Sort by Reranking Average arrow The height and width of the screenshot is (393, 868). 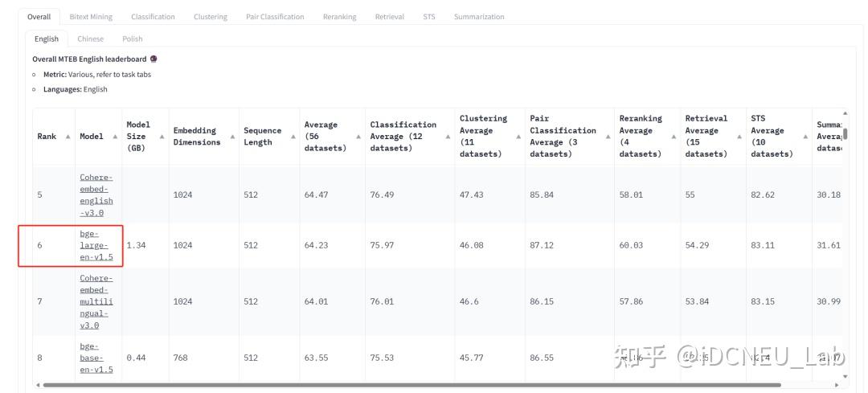tap(674, 136)
